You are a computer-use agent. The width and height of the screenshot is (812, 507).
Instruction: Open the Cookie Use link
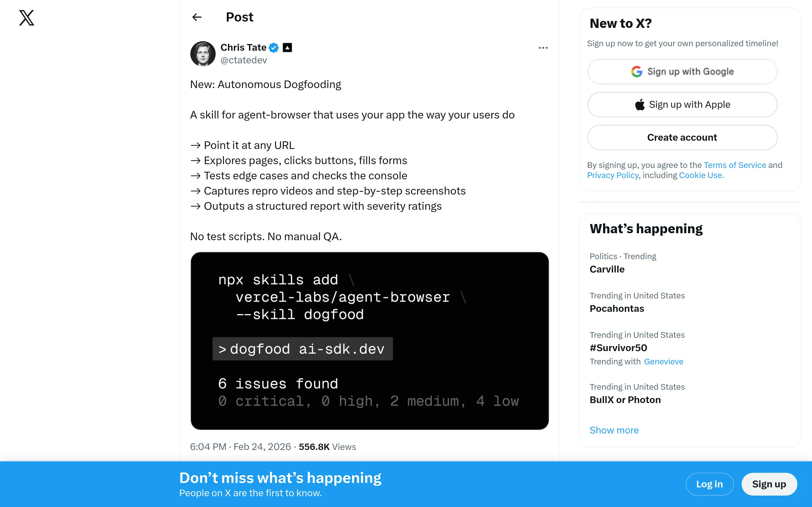pyautogui.click(x=701, y=175)
